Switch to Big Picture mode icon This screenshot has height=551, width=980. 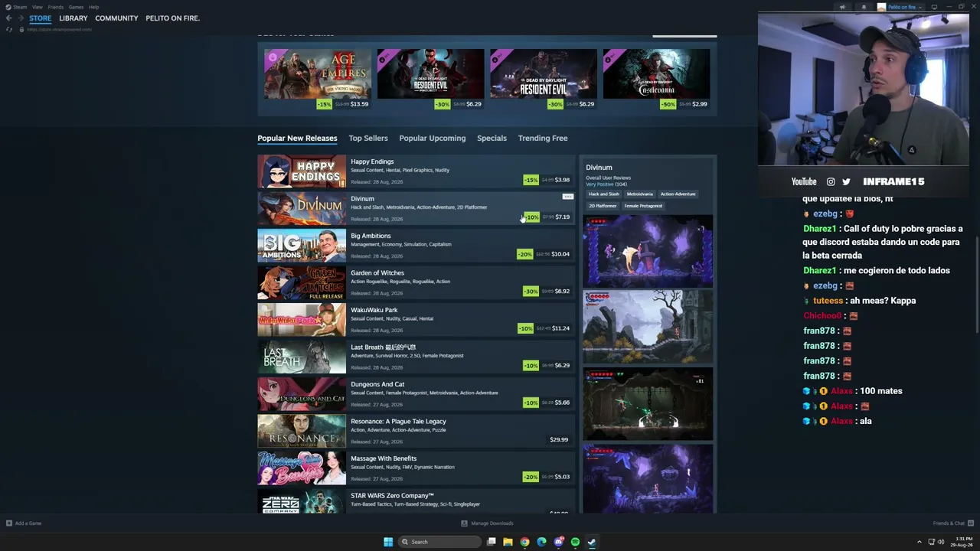coord(934,7)
